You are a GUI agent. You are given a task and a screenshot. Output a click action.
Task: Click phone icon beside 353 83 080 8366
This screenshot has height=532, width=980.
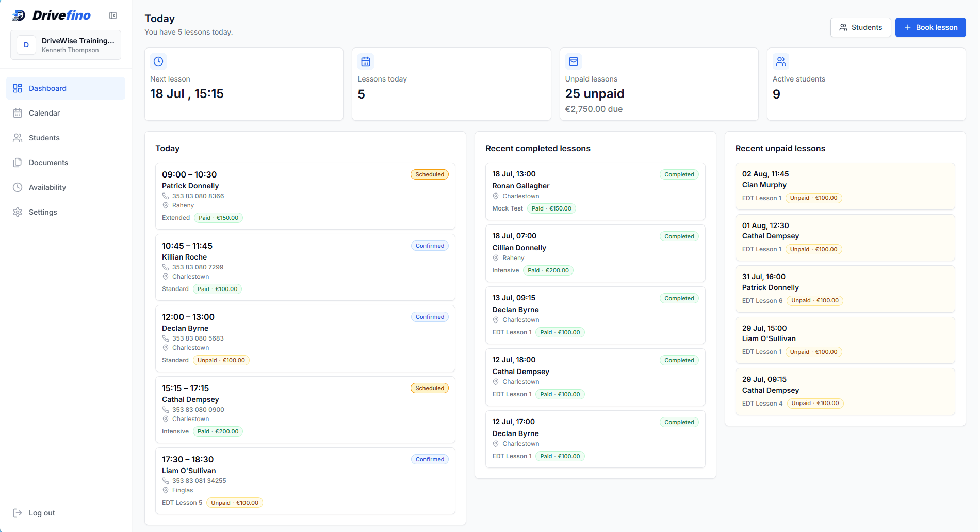point(166,196)
